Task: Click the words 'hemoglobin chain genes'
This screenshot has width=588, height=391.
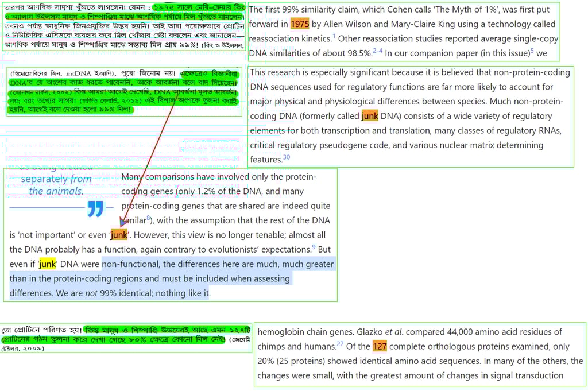Action: coord(305,332)
